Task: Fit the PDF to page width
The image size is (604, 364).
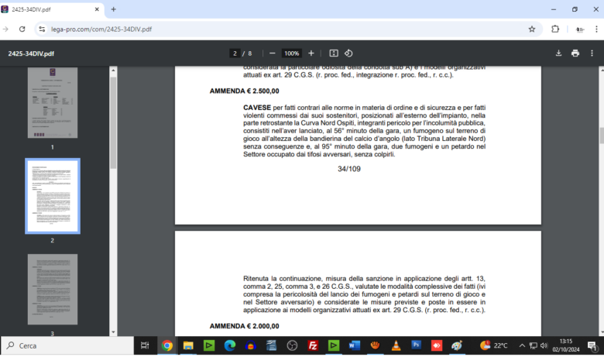Action: point(334,53)
